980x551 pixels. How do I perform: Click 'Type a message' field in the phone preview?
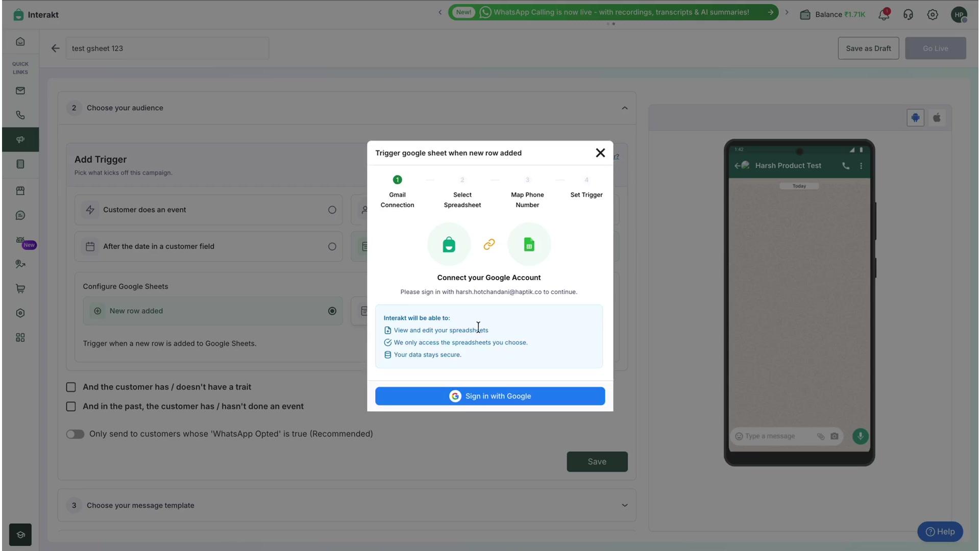coord(786,436)
